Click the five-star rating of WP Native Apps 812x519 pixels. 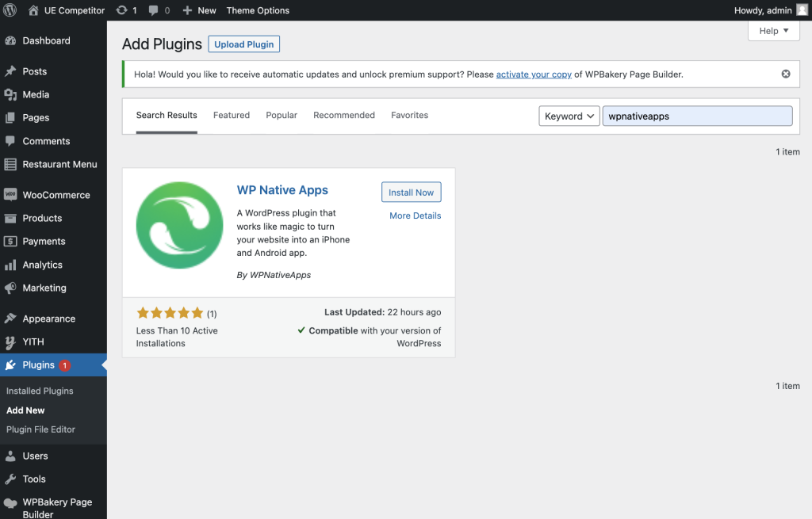(x=170, y=312)
